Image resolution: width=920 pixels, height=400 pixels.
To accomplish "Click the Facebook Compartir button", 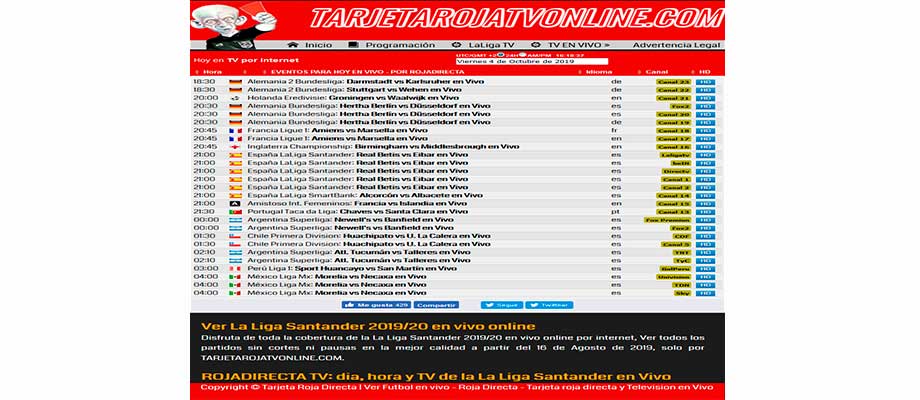I will click(x=435, y=305).
